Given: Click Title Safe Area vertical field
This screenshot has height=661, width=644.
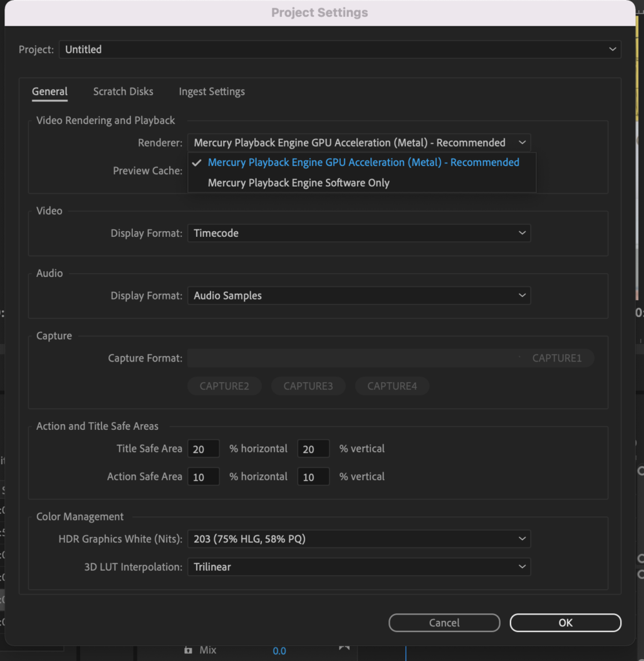Looking at the screenshot, I should coord(313,449).
